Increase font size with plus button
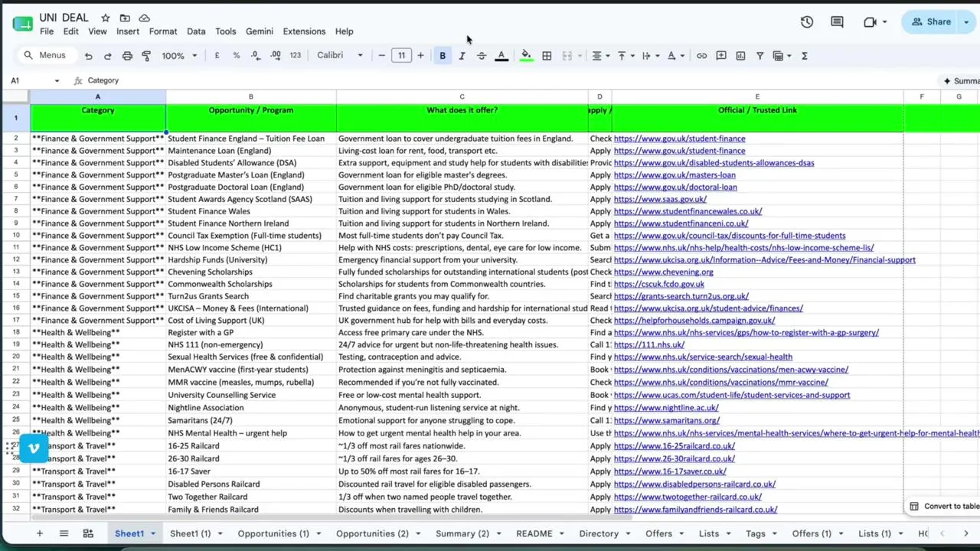 coord(420,56)
